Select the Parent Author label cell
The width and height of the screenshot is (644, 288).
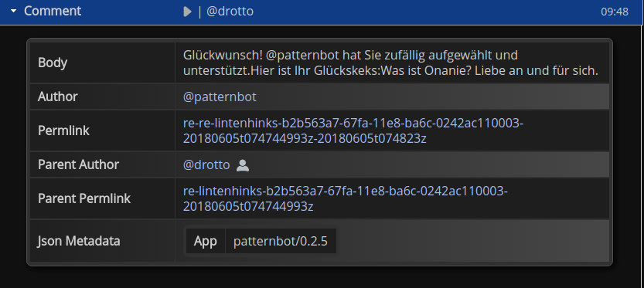pos(103,164)
